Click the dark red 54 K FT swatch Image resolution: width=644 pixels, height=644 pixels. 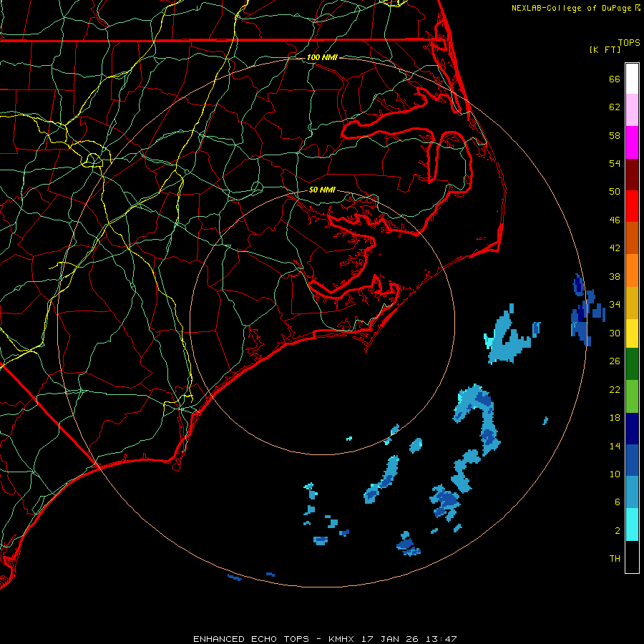pyautogui.click(x=632, y=175)
